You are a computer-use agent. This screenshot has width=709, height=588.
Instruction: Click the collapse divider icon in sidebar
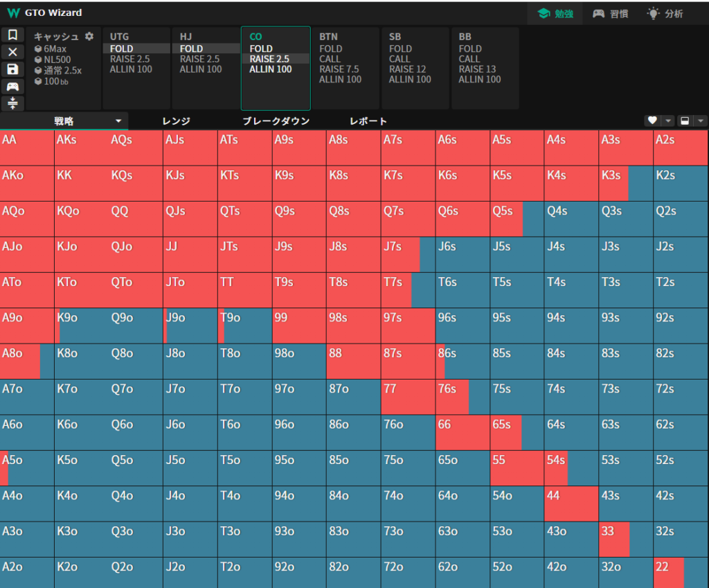pos(12,103)
